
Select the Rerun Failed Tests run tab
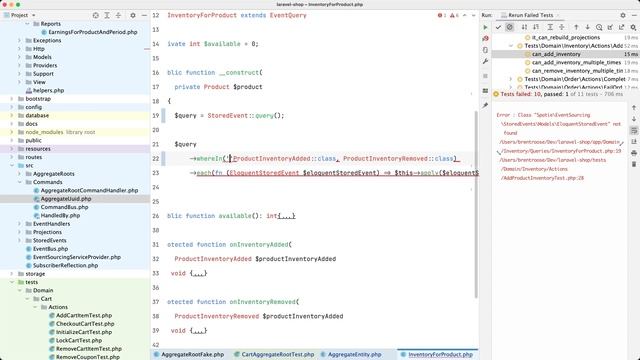click(530, 15)
